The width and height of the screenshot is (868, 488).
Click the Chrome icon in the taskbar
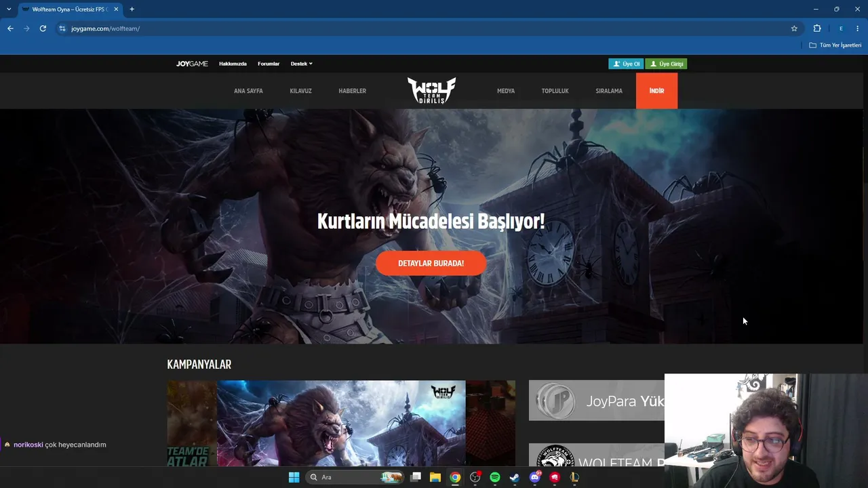point(455,477)
